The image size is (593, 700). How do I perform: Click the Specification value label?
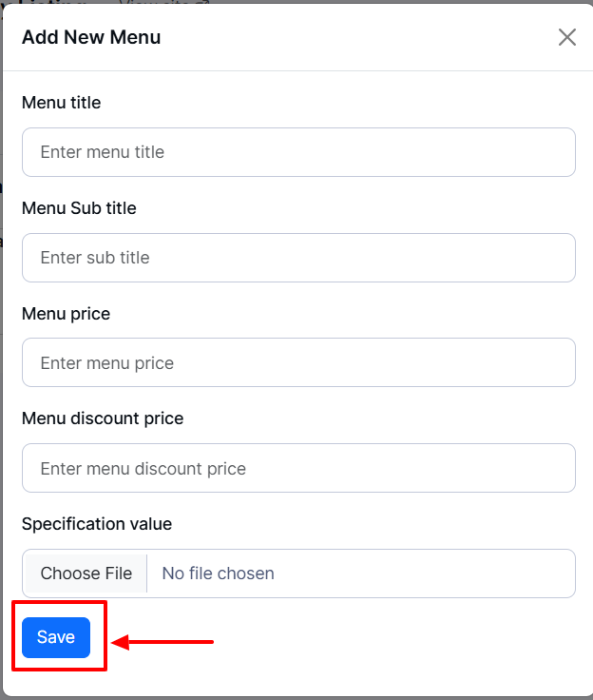tap(97, 524)
